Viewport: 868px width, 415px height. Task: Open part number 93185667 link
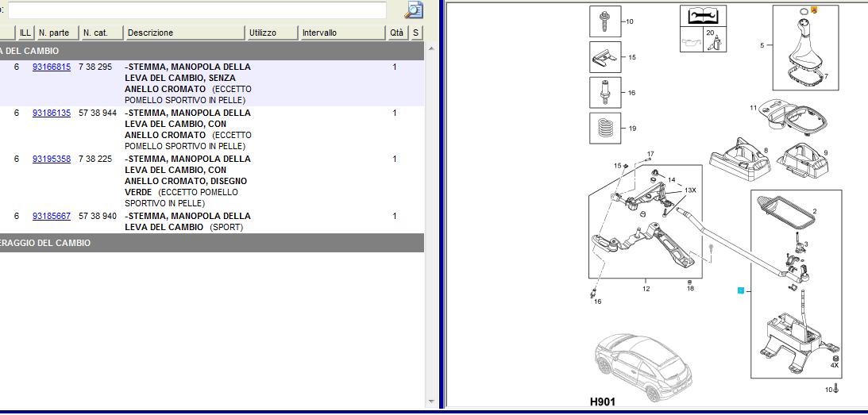(x=52, y=216)
